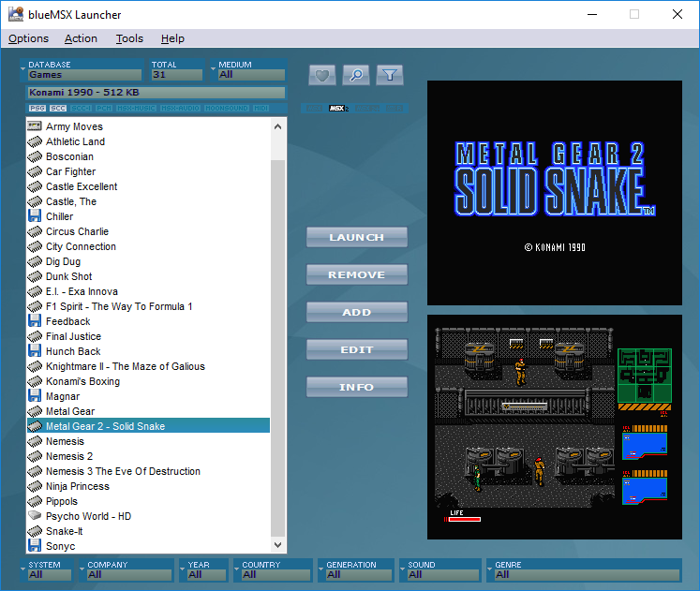The height and width of the screenshot is (591, 700).
Task: Open the Options menu
Action: tap(28, 38)
